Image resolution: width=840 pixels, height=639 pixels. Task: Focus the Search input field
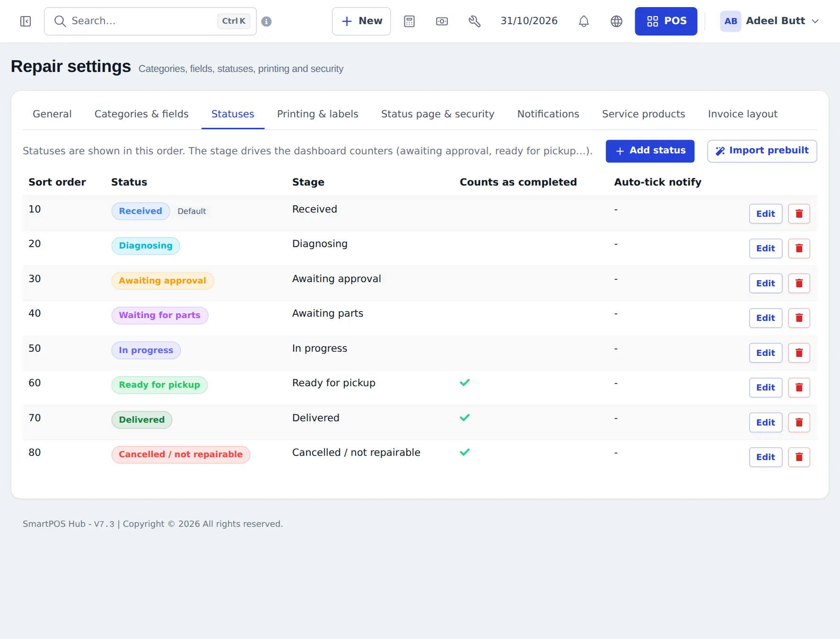(x=150, y=21)
